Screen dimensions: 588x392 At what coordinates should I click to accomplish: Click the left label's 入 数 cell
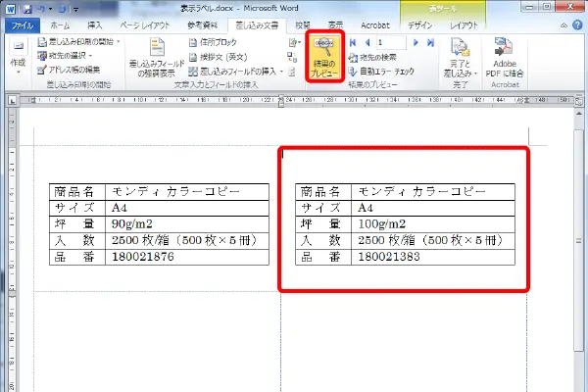[77, 240]
